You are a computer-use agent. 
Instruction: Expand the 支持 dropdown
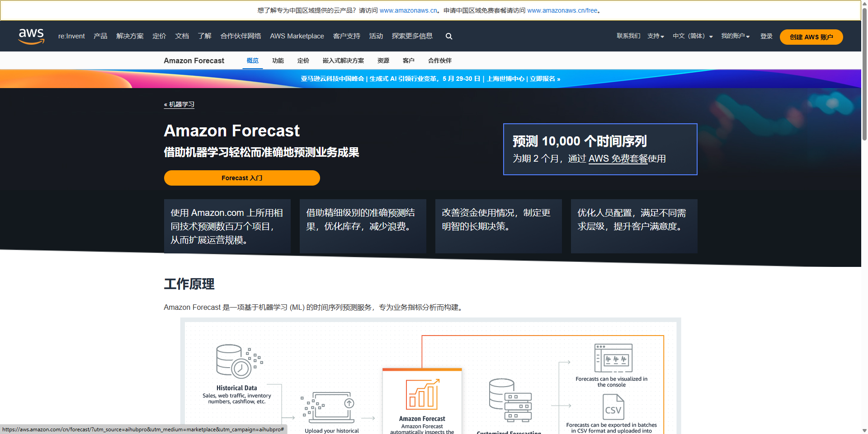coord(656,36)
